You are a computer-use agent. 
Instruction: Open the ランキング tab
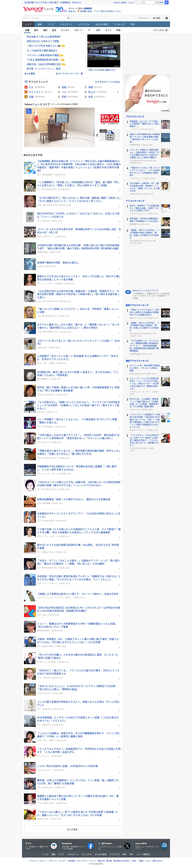[x=119, y=24]
